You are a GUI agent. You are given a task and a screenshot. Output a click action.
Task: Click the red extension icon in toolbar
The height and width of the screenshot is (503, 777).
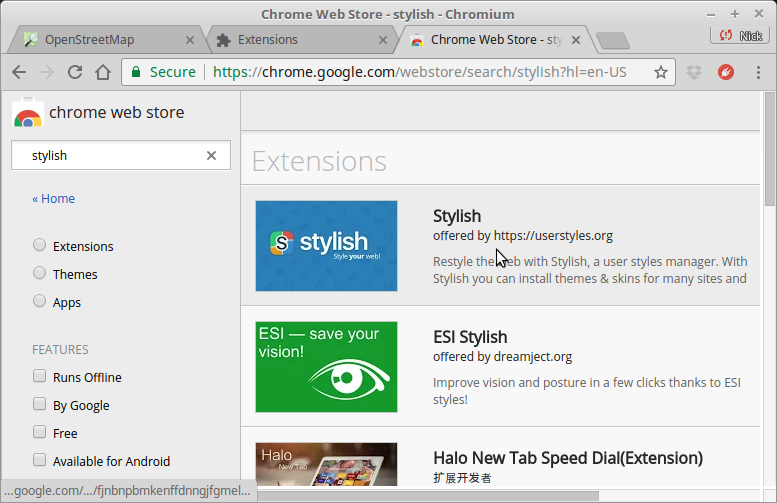[x=726, y=72]
